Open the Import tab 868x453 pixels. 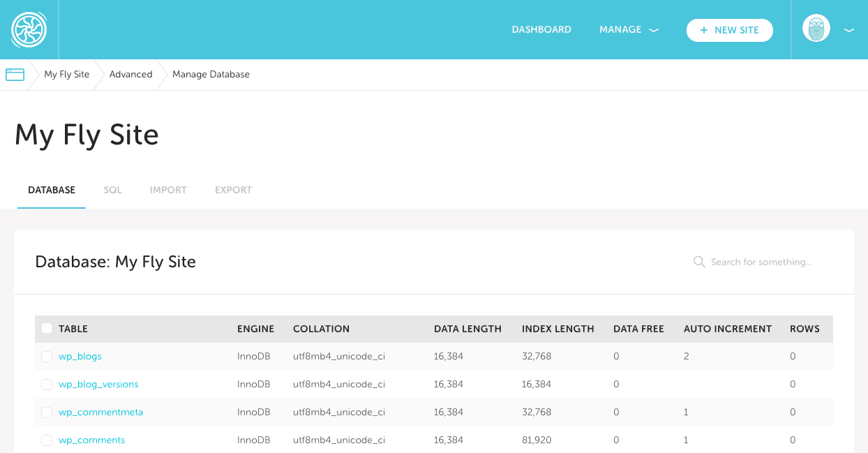168,190
